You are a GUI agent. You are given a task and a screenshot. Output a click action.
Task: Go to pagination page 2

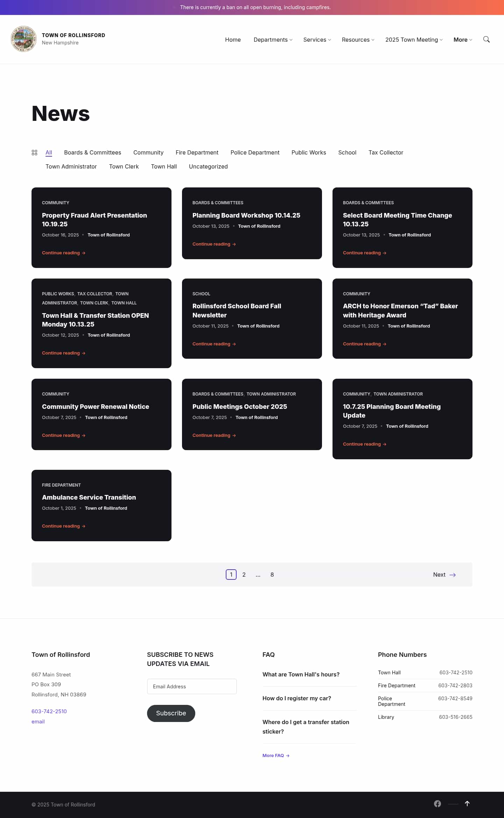pos(244,575)
